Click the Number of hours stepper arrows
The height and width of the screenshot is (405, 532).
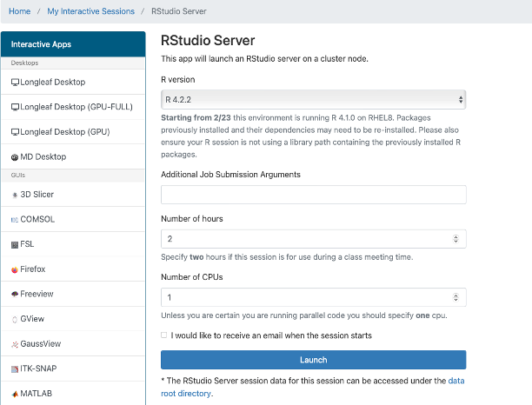pos(456,239)
